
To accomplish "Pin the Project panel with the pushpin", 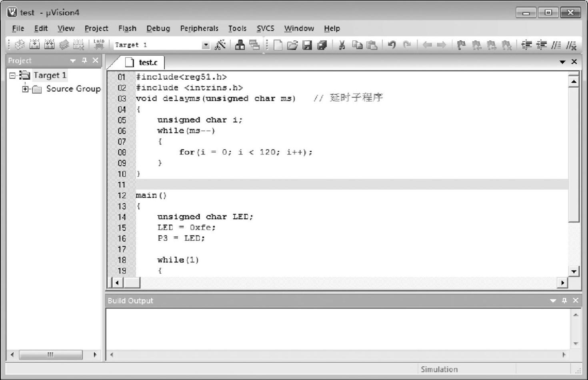I will point(84,60).
